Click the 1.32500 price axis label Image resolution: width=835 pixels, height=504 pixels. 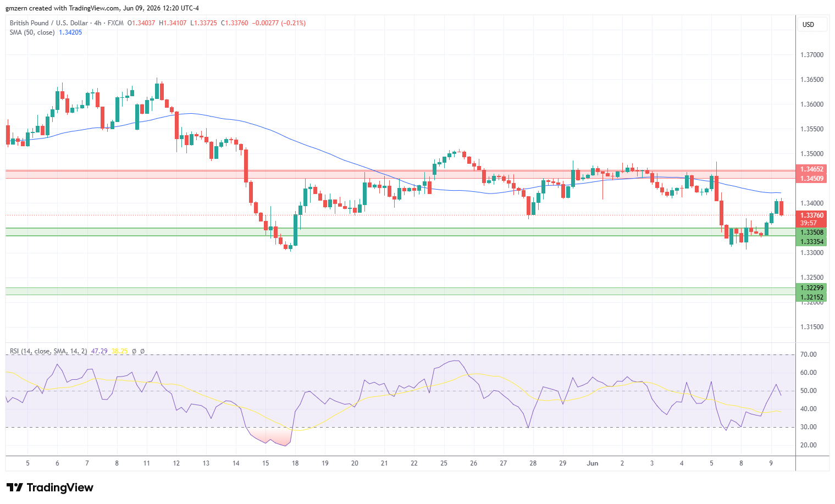pos(812,278)
